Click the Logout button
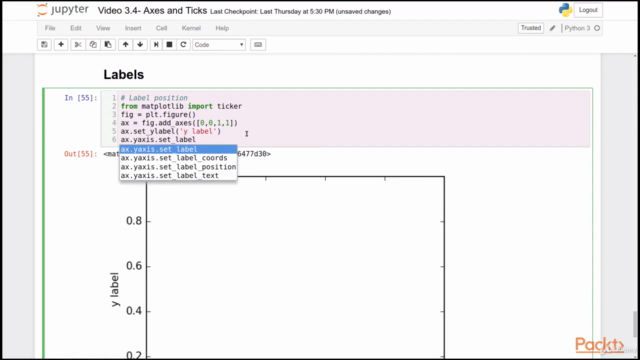The width and height of the screenshot is (640, 360). pyautogui.click(x=588, y=10)
